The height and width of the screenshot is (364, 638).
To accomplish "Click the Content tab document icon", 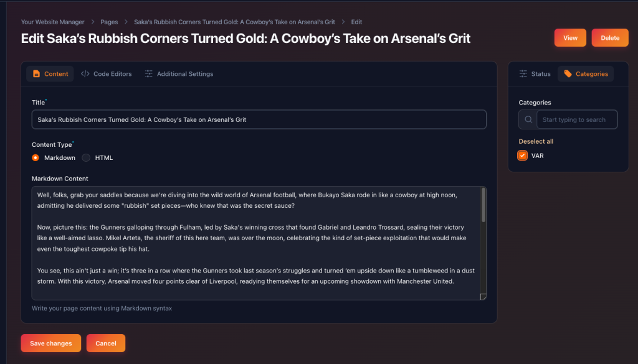I will [x=36, y=74].
